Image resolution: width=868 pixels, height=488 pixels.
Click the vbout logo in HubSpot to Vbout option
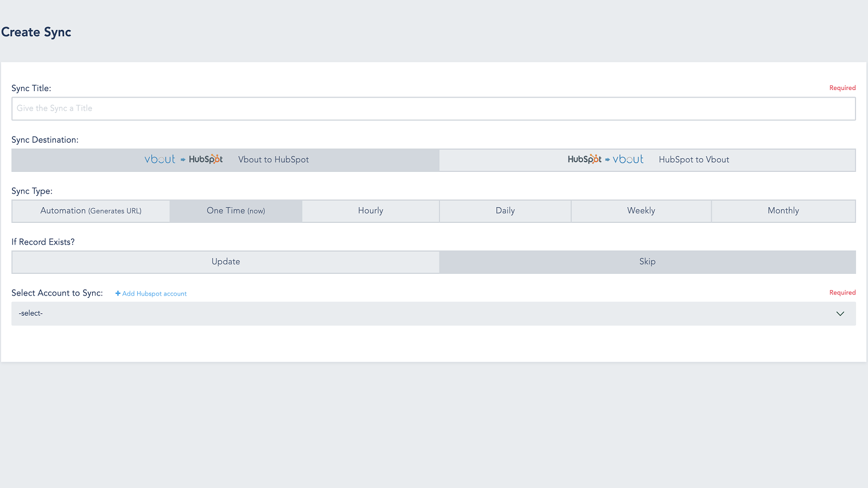coord(628,159)
